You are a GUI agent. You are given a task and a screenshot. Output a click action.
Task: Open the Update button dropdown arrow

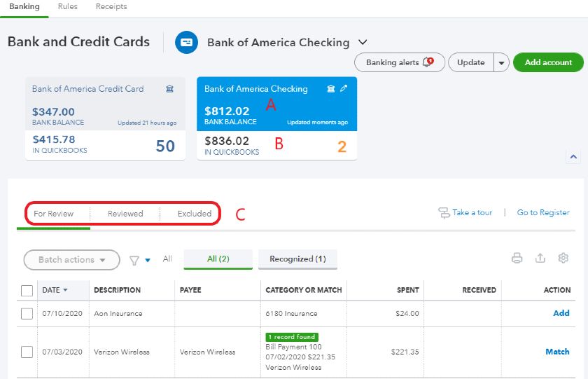point(501,62)
